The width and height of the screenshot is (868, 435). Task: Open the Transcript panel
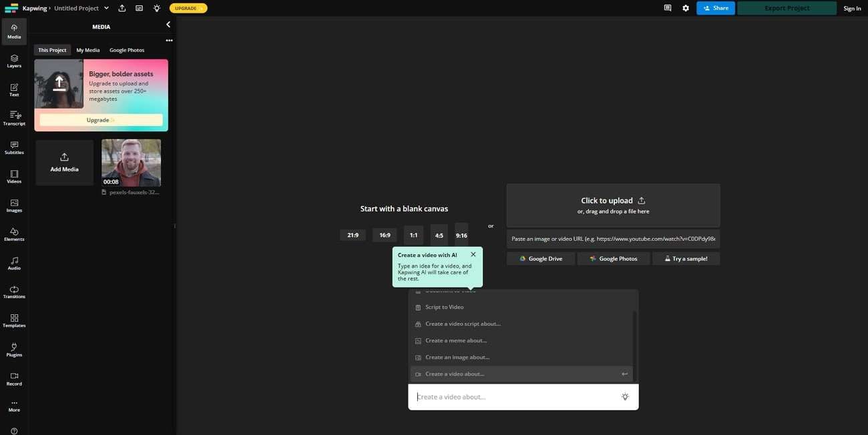click(x=14, y=119)
